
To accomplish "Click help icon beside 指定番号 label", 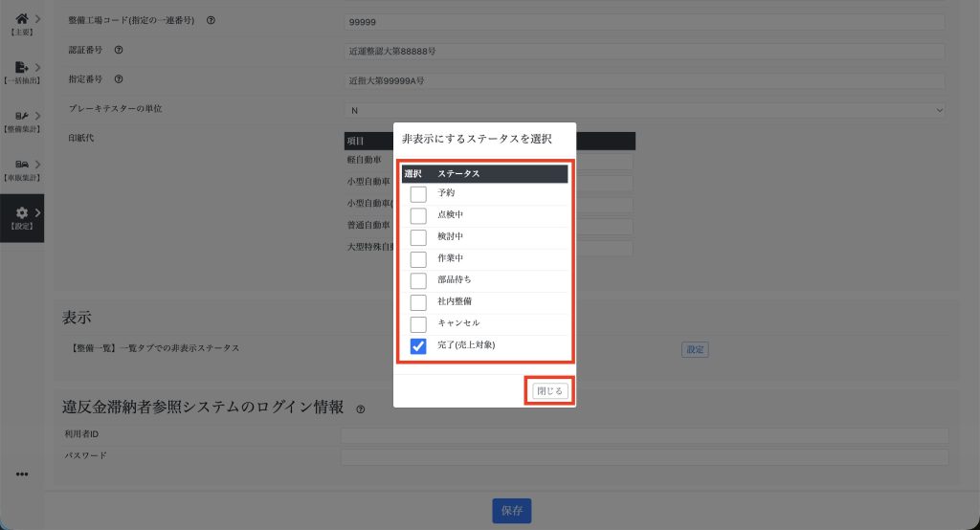I will [x=118, y=79].
